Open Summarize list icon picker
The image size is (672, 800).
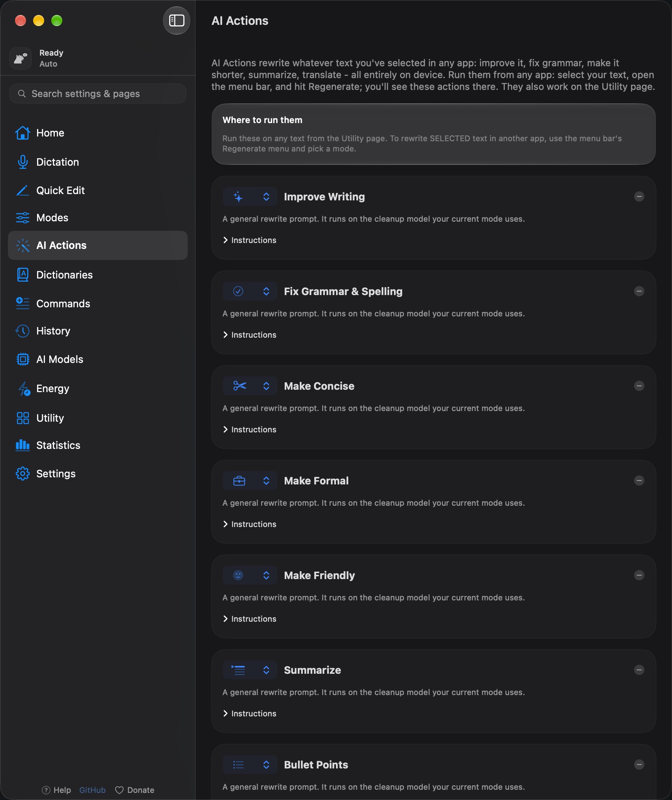(250, 670)
